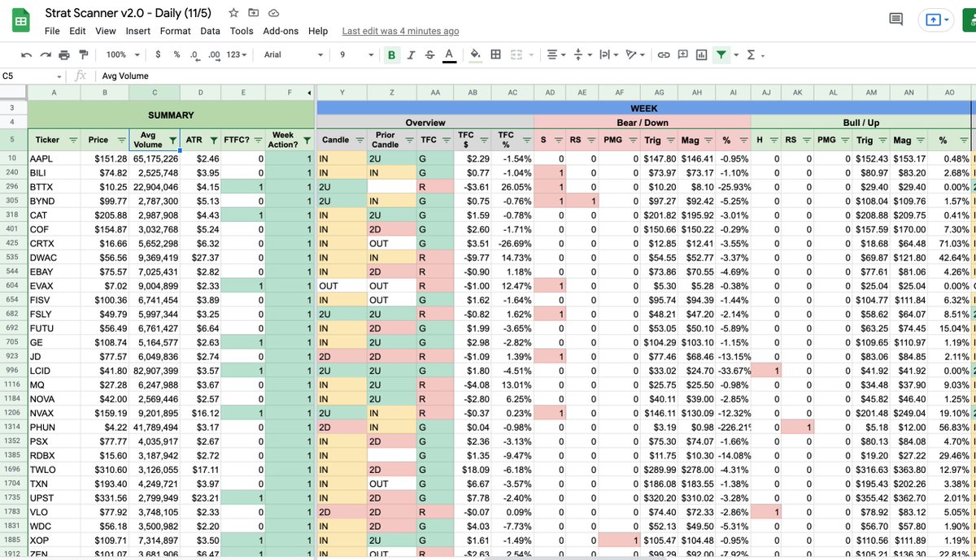Star this document
This screenshot has width=976, height=560.
click(233, 13)
